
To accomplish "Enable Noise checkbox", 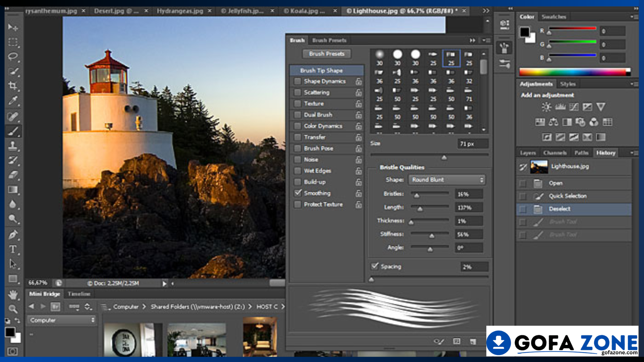I will point(298,160).
